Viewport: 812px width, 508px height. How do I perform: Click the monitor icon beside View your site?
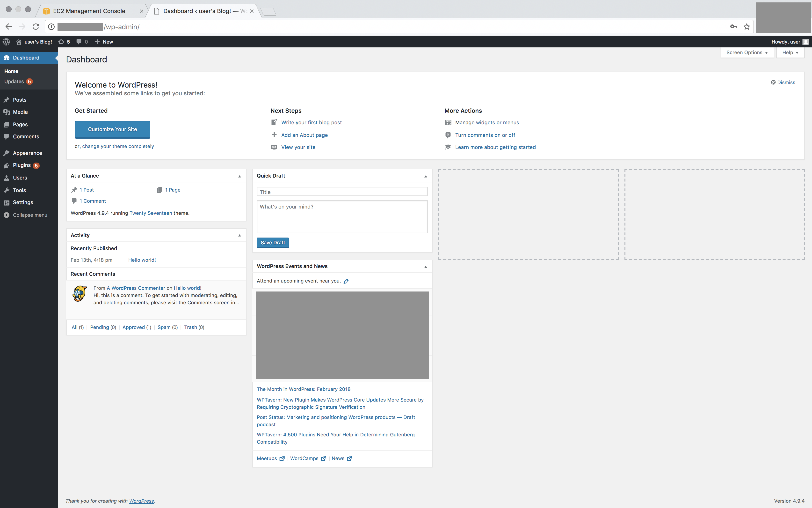pos(274,147)
